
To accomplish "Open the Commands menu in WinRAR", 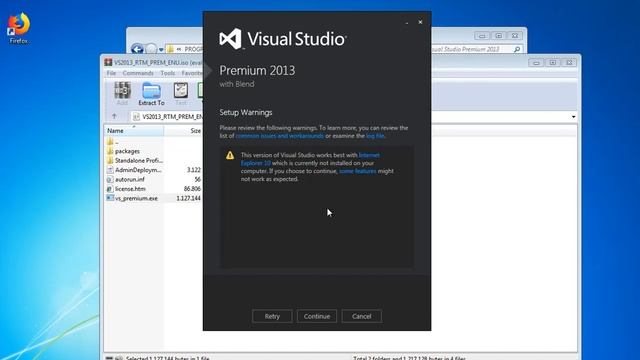I will coord(138,73).
